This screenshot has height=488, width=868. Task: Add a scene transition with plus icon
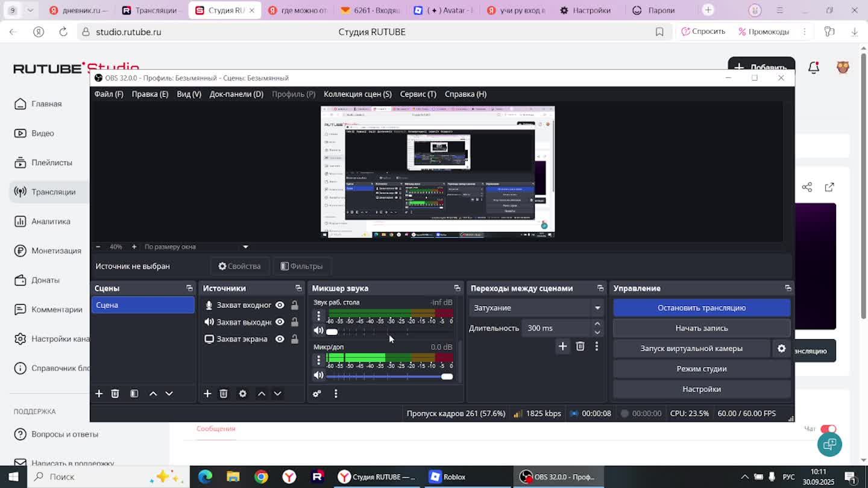(562, 346)
